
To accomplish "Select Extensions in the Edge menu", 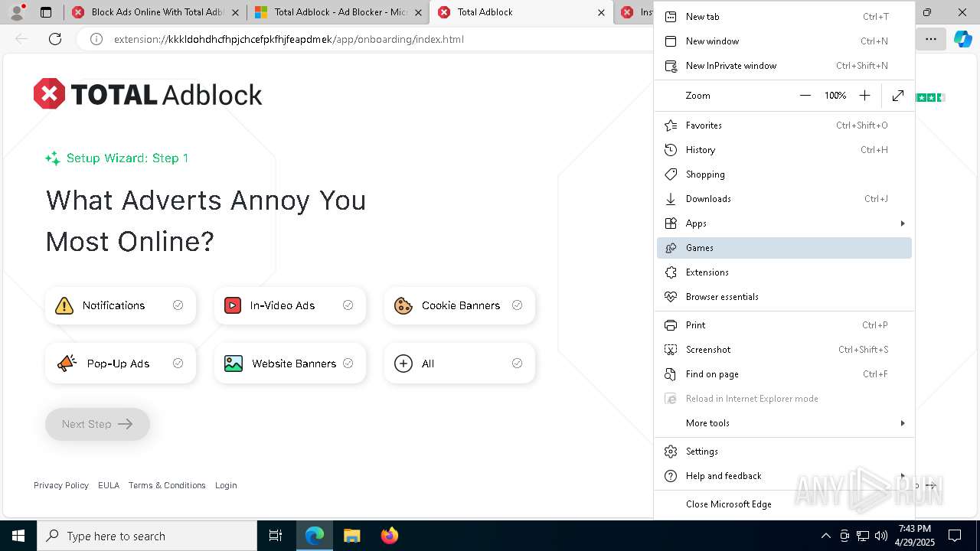I will (784, 272).
